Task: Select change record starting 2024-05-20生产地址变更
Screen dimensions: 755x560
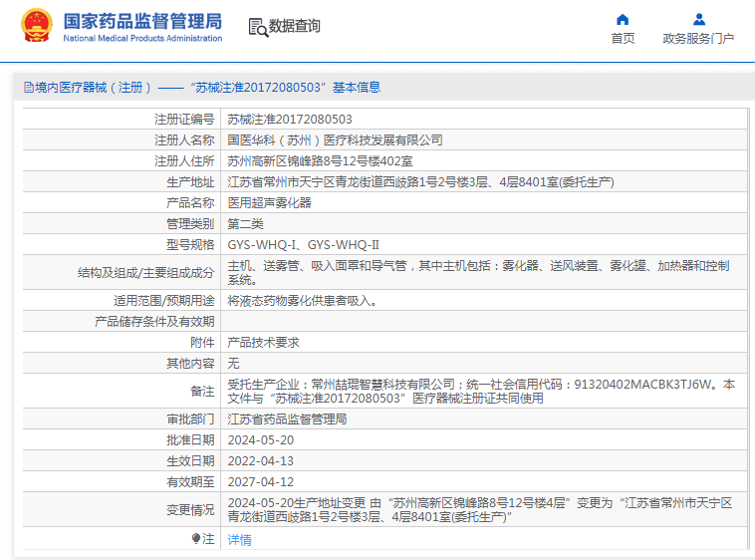Action: click(480, 509)
